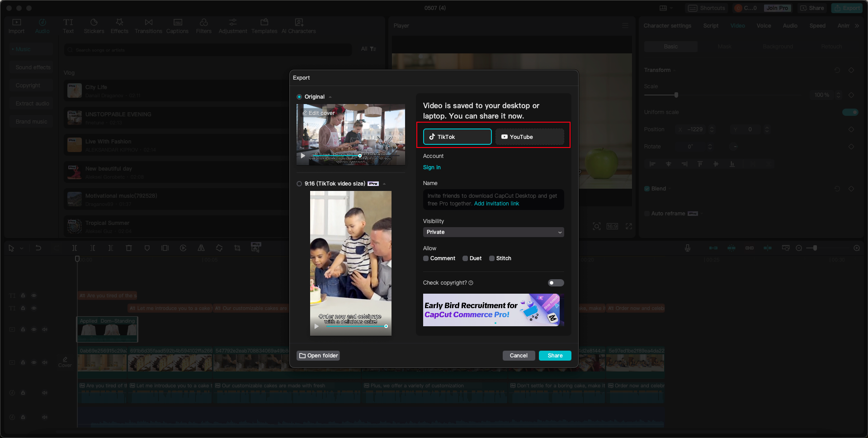Viewport: 868px width, 438px height.
Task: Click the microphone record voiceover icon
Action: tap(687, 248)
